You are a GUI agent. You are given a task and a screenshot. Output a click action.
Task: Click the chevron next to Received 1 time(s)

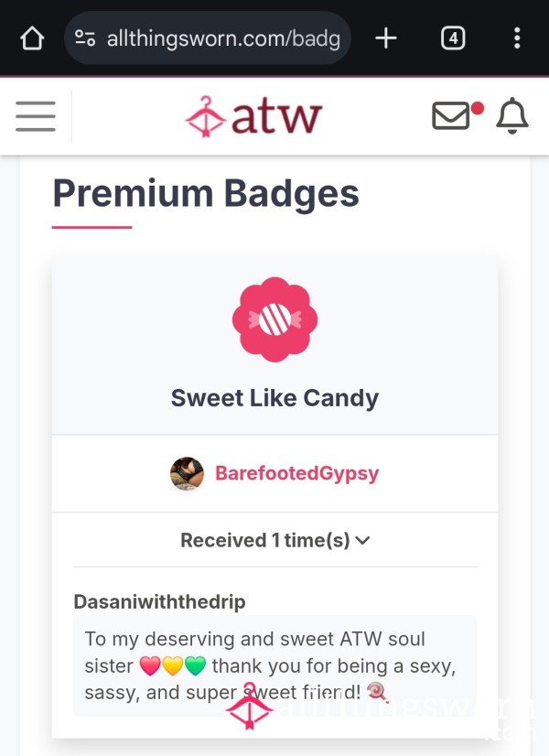(362, 541)
